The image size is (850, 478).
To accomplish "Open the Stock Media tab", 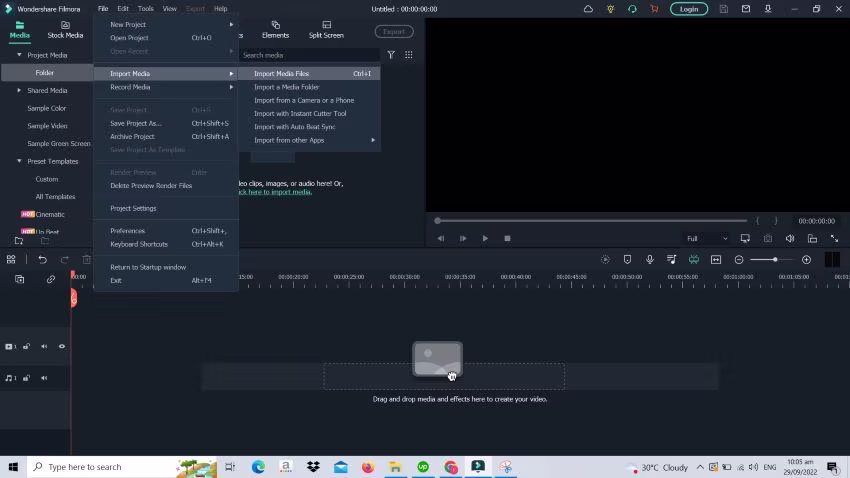I will coord(65,30).
